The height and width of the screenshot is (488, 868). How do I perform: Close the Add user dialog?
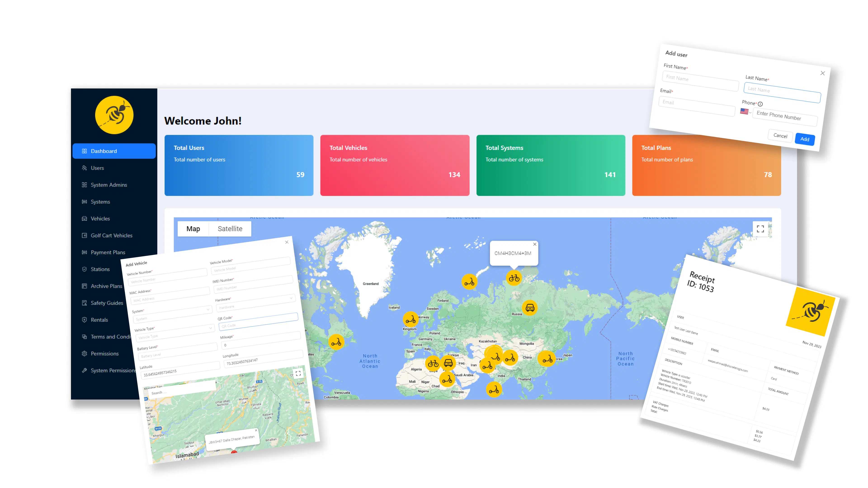(823, 73)
